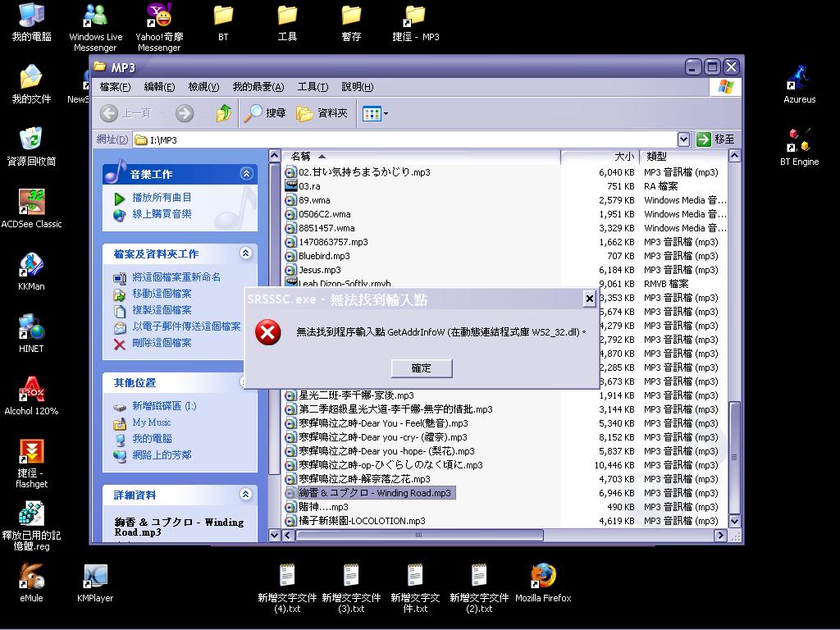Open the 檢視(V) menu
Viewport: 840px width, 630px height.
click(203, 87)
